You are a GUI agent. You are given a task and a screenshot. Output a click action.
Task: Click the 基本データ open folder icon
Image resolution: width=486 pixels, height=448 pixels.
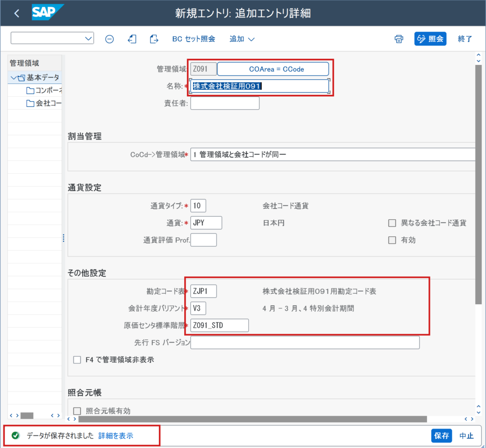pos(21,78)
